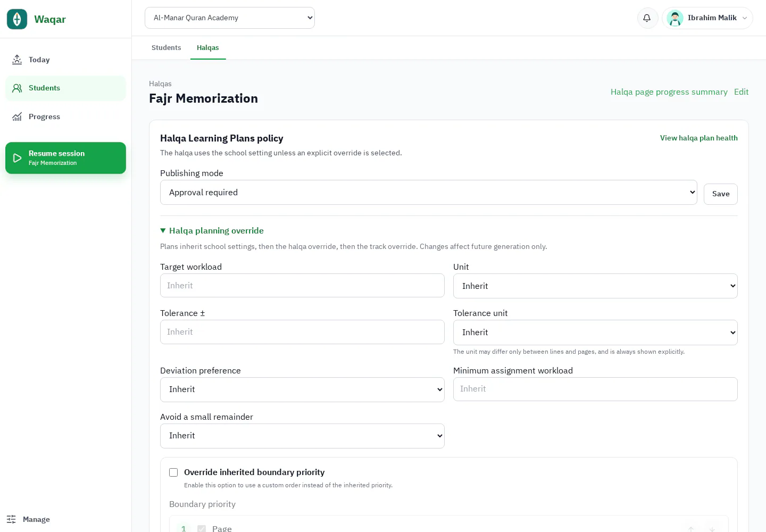Screen dimensions: 766x532
Task: Open the Publishing mode dropdown
Action: pyautogui.click(x=429, y=193)
